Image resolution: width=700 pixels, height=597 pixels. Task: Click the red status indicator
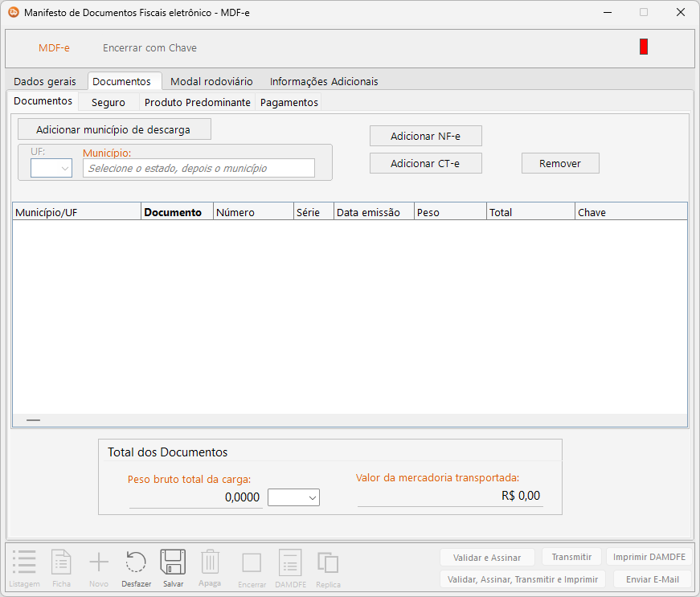644,47
